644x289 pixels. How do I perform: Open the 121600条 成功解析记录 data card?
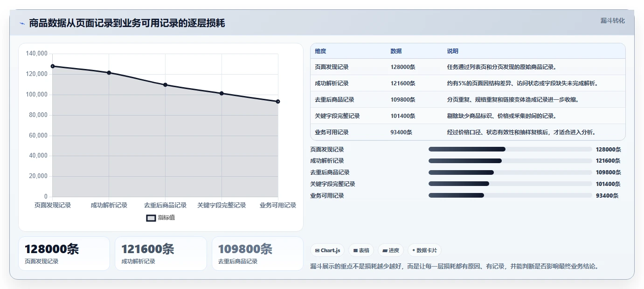161,254
